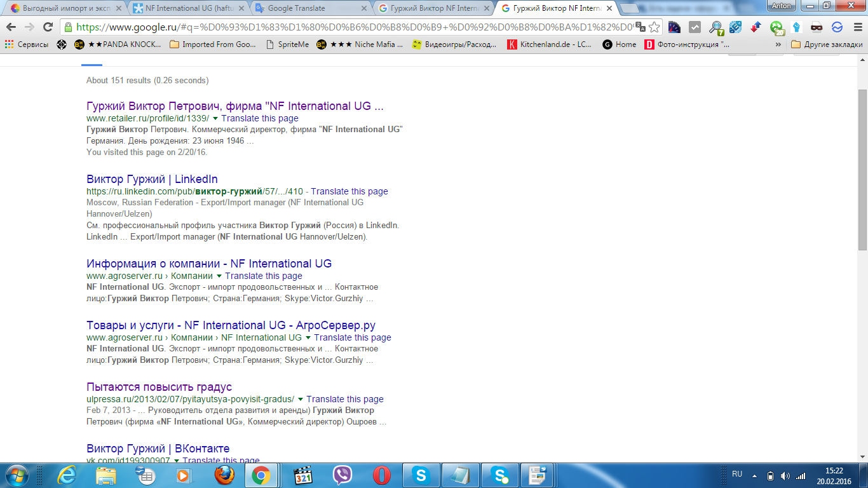
Task: Open the Пытаются повысить градус result
Action: pos(159,387)
